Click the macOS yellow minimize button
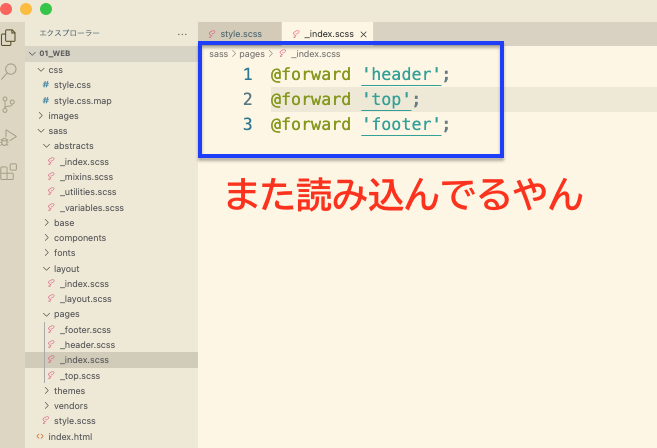The width and height of the screenshot is (657, 448). click(x=27, y=8)
